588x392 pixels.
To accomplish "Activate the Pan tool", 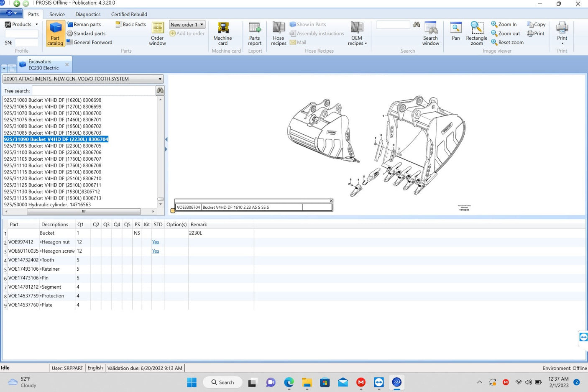I will pos(455,33).
